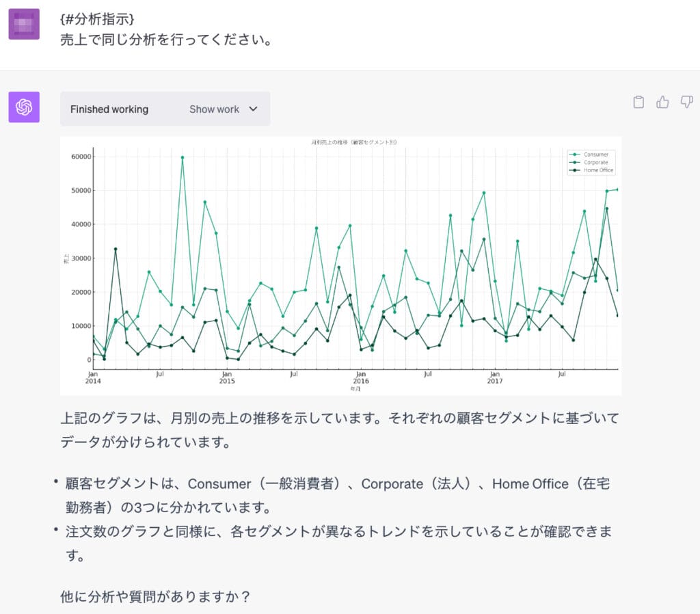Select the Home Office legend entry
700x614 pixels.
click(x=598, y=170)
